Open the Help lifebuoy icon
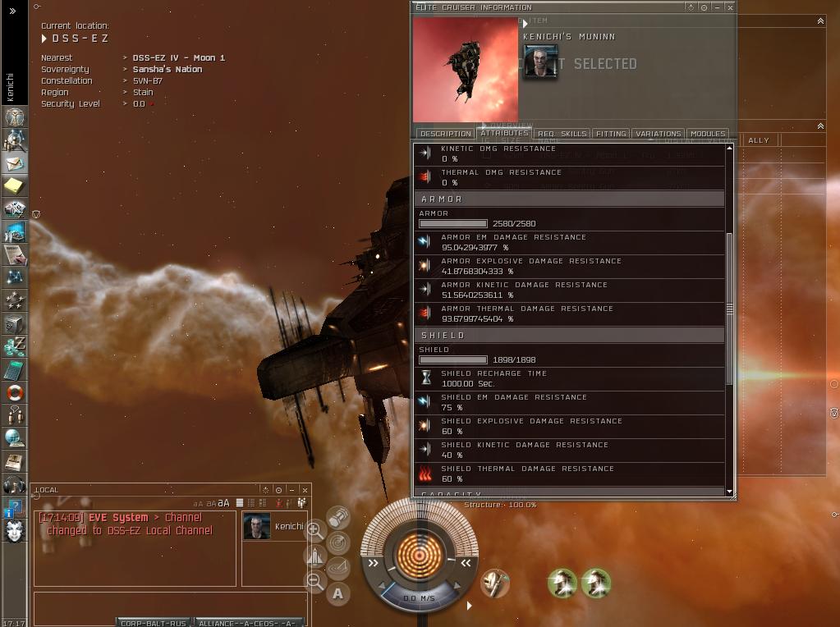Viewport: 840px width, 627px height. [x=15, y=392]
